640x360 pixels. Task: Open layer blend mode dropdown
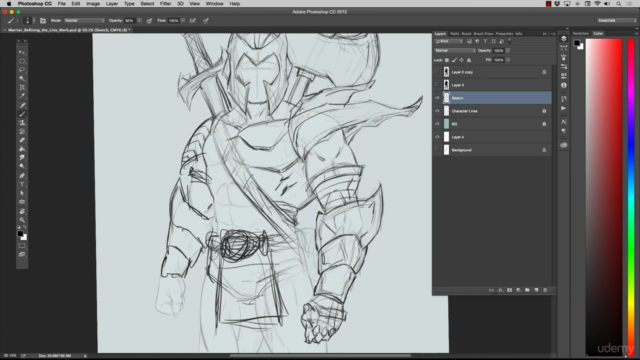click(455, 51)
